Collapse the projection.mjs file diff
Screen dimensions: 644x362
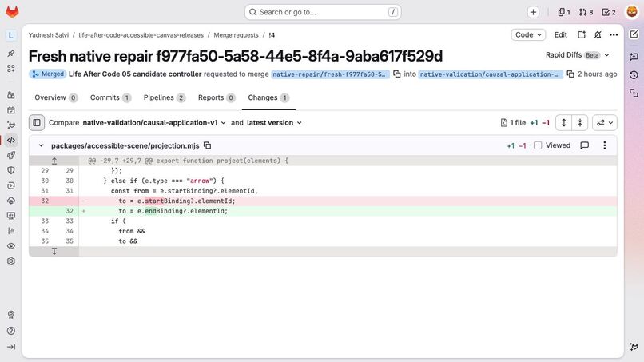41,145
